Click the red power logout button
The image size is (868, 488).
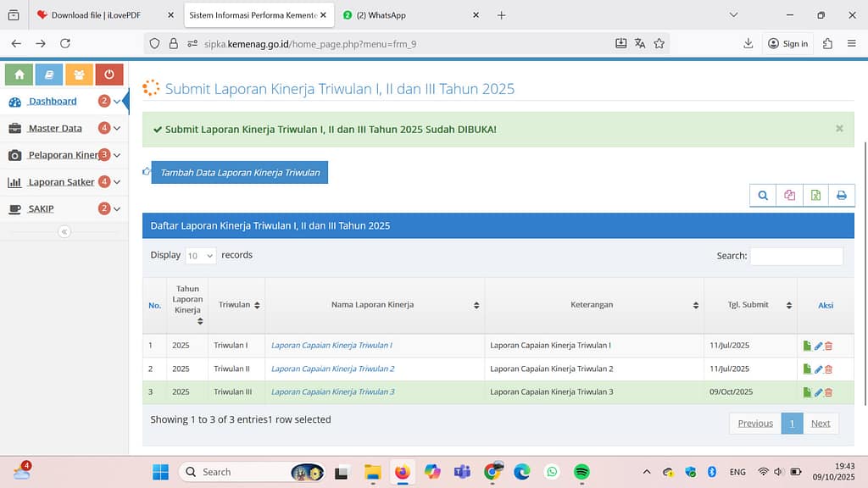pos(108,75)
